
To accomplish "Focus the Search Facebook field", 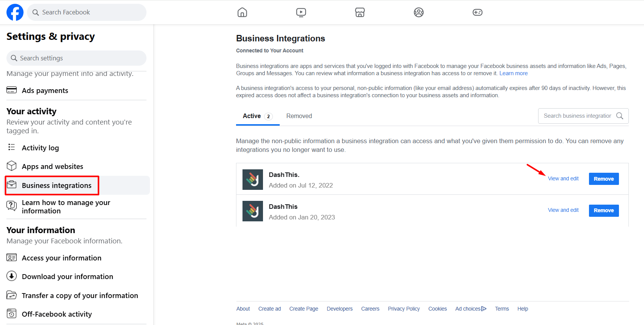I will click(x=87, y=12).
